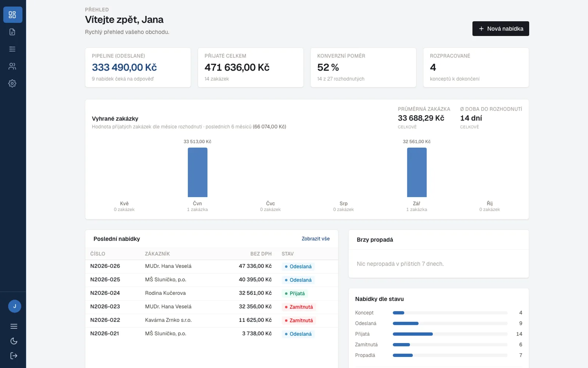The image size is (588, 368).
Task: Click amount 47 336,00 Kč
Action: coord(255,266)
